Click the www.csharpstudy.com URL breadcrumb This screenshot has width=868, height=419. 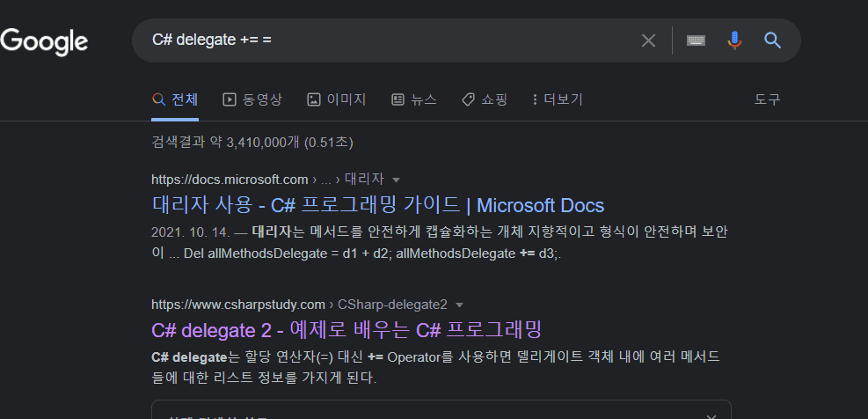click(x=299, y=305)
